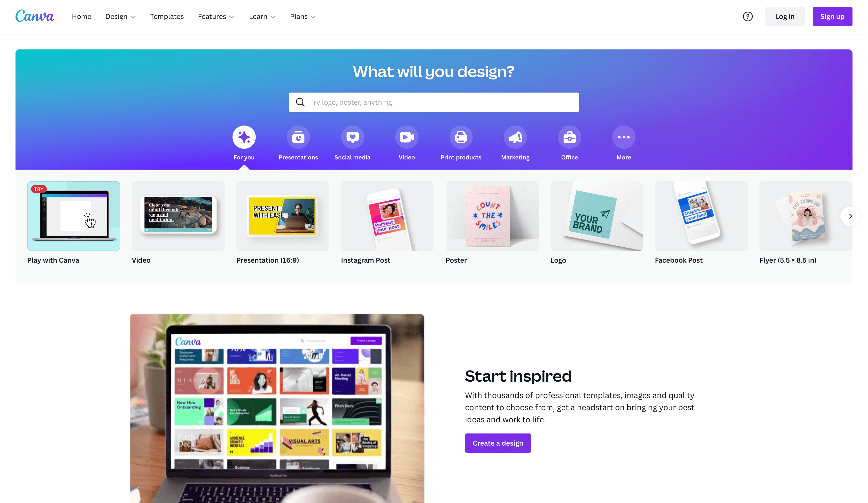This screenshot has height=503, width=868.
Task: Click the search input field
Action: pyautogui.click(x=434, y=102)
